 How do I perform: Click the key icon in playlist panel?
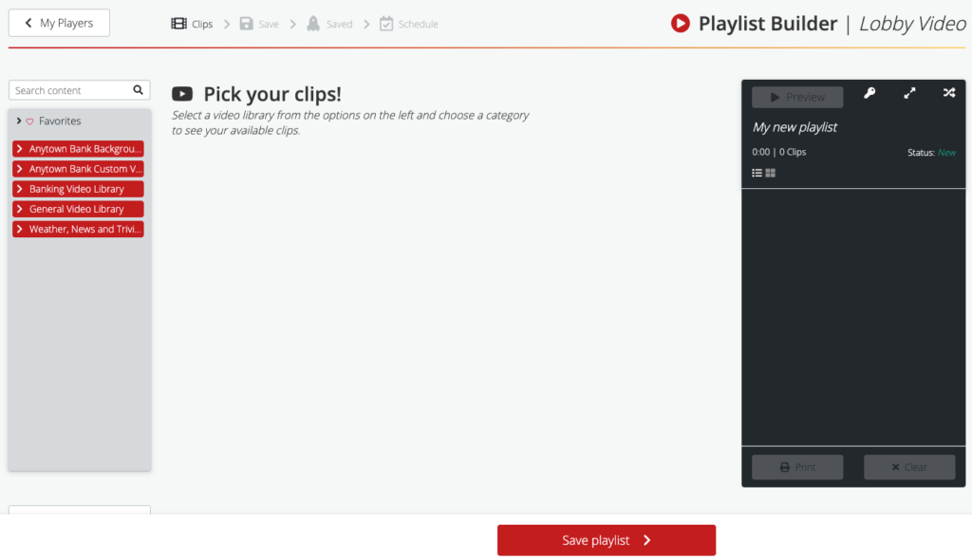tap(869, 93)
